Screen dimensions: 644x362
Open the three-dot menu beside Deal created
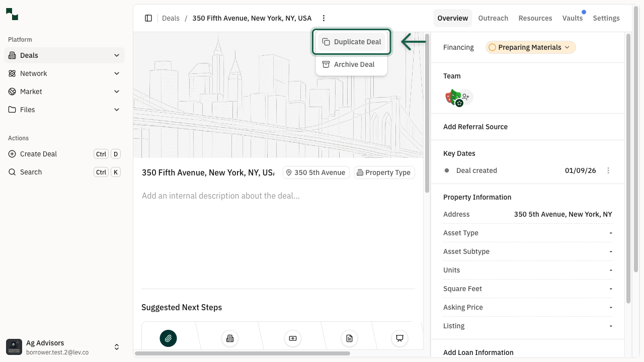pos(608,170)
